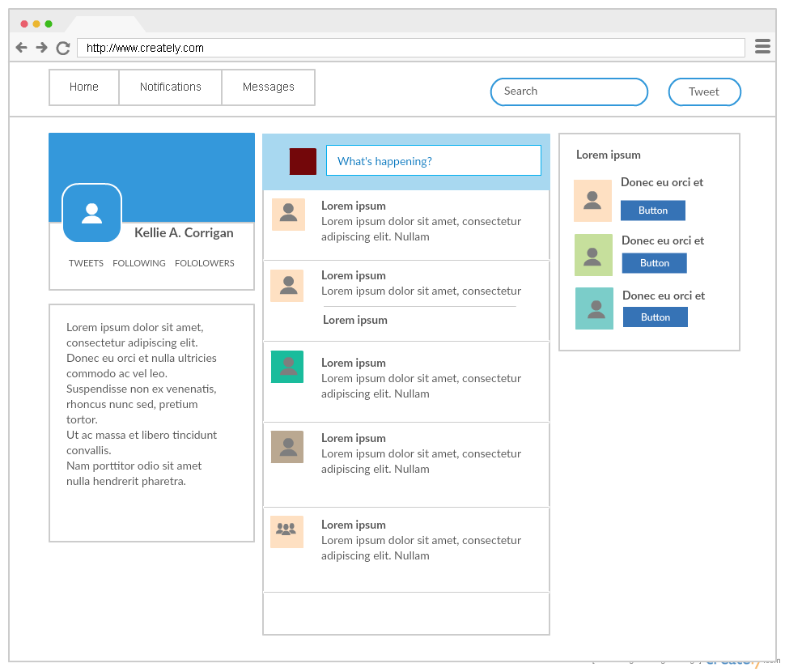Click the first Button under Donec eu orci et
This screenshot has height=672, width=785.
(x=653, y=210)
